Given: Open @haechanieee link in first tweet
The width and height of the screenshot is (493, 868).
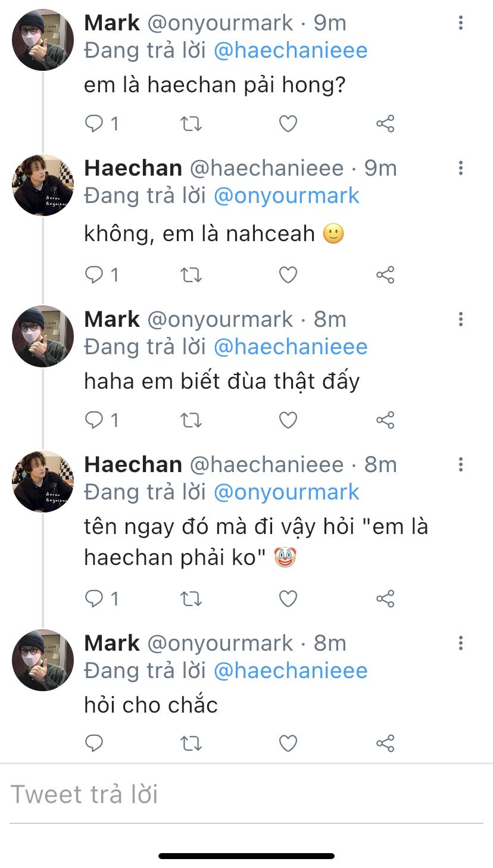Looking at the screenshot, I should tap(290, 51).
